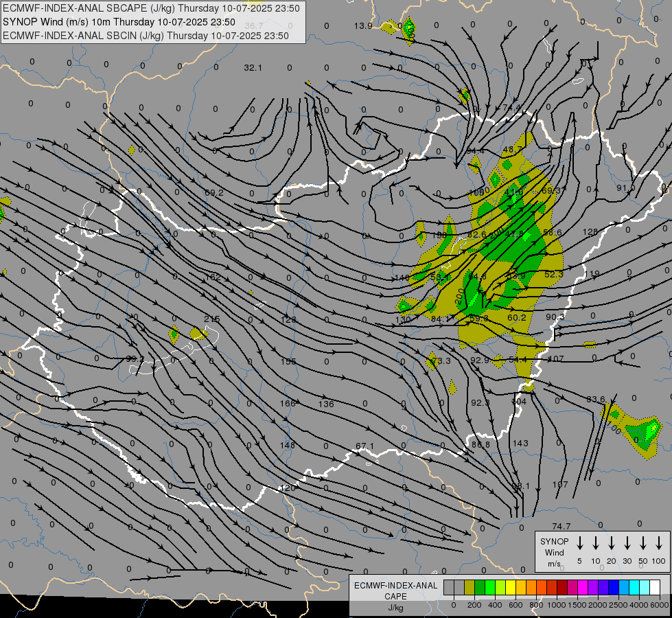Click the wind arrow above 50 m/s
The height and width of the screenshot is (618, 672).
[x=643, y=543]
